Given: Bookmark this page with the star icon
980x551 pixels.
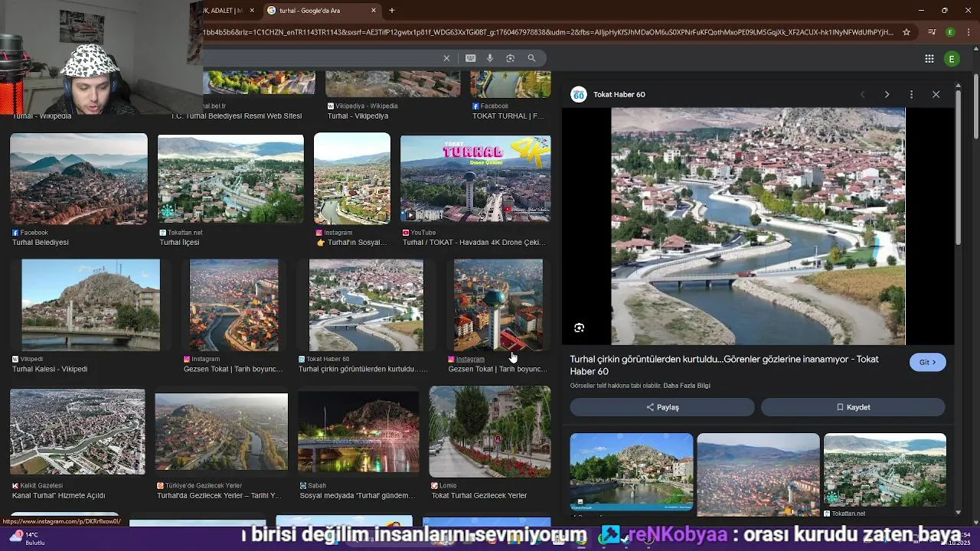Looking at the screenshot, I should [906, 32].
